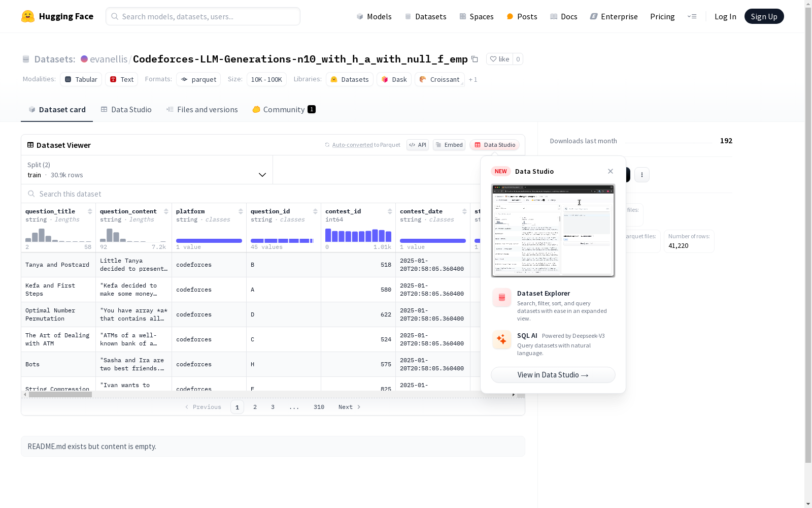Click Data Studio button in viewer header
This screenshot has width=812, height=508.
[495, 145]
